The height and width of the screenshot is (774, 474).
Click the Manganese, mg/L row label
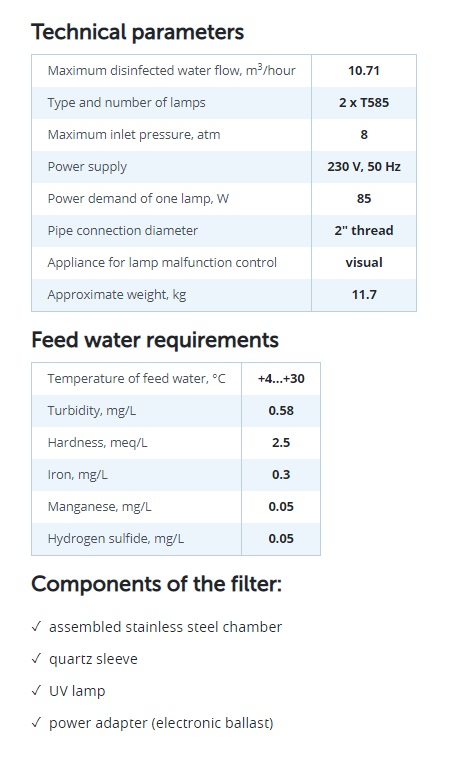[x=99, y=507]
